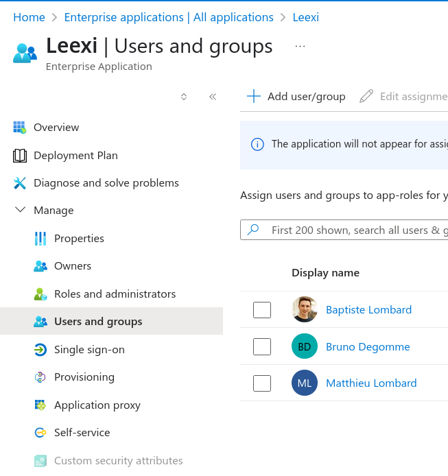448x476 pixels.
Task: Click the Provisioning cycle icon
Action: tap(40, 377)
